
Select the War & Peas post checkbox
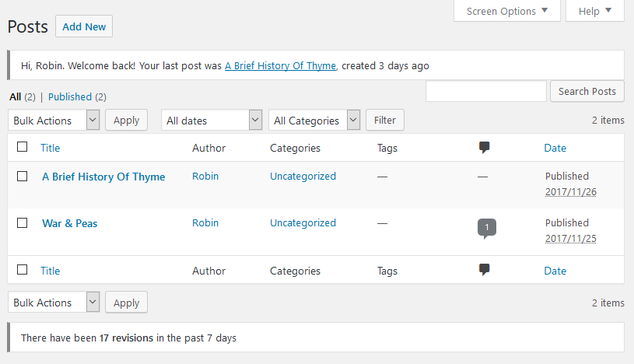click(23, 223)
